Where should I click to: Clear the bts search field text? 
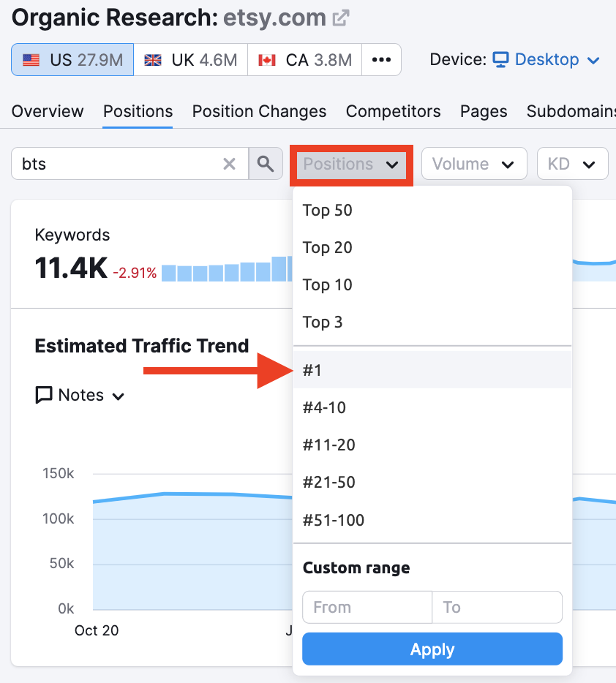tap(229, 164)
